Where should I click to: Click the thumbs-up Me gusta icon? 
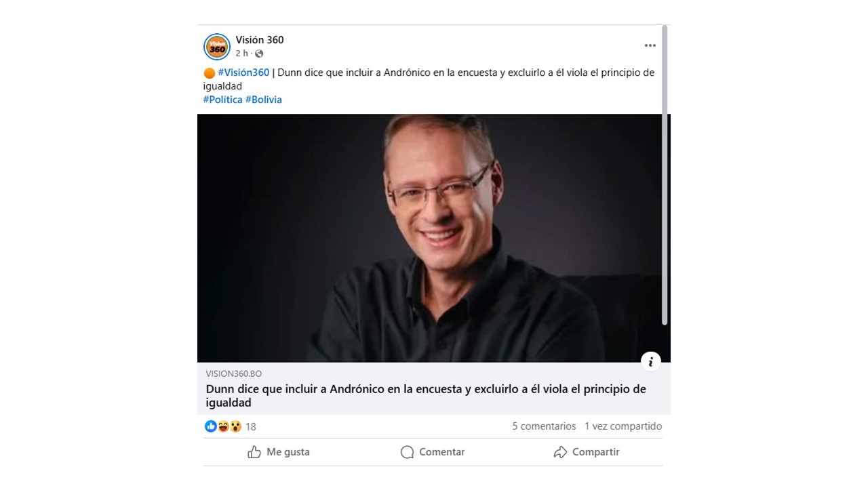click(254, 452)
